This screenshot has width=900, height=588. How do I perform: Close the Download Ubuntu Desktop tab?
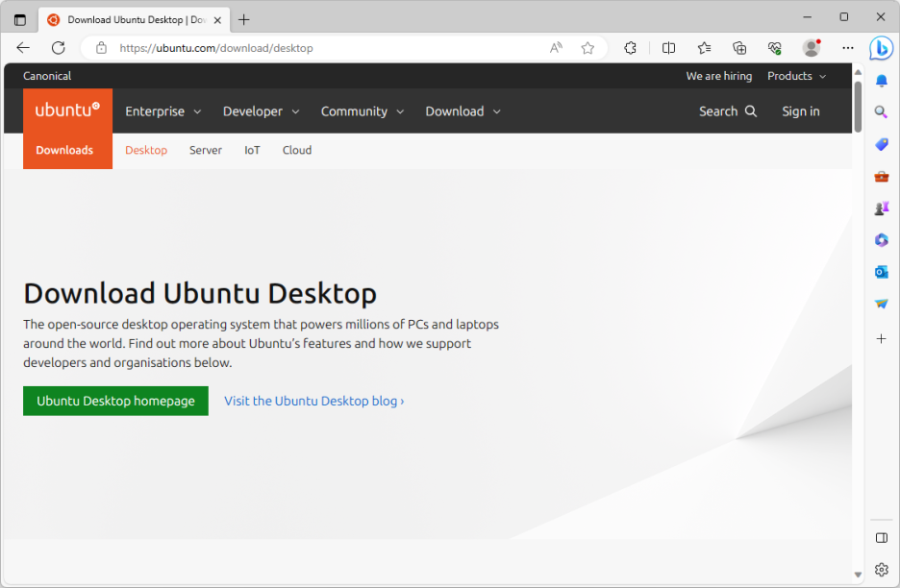[x=217, y=20]
